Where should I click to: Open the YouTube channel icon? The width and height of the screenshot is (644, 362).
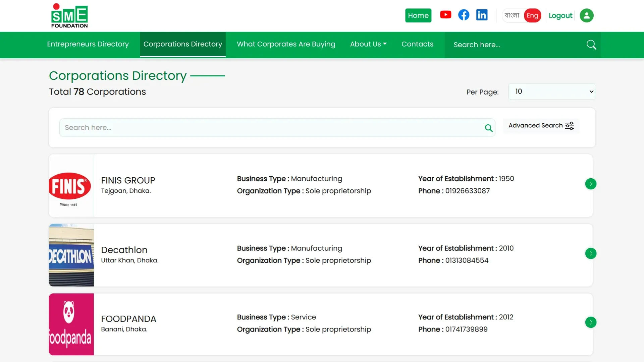(x=445, y=15)
